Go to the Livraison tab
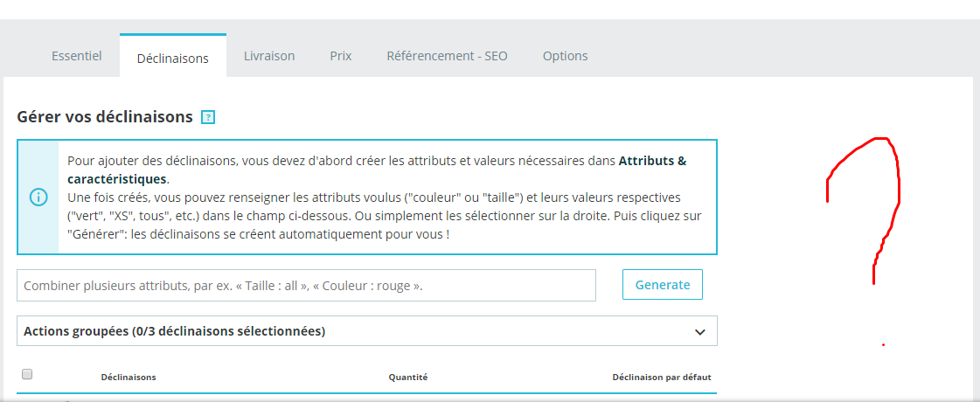 (x=269, y=56)
